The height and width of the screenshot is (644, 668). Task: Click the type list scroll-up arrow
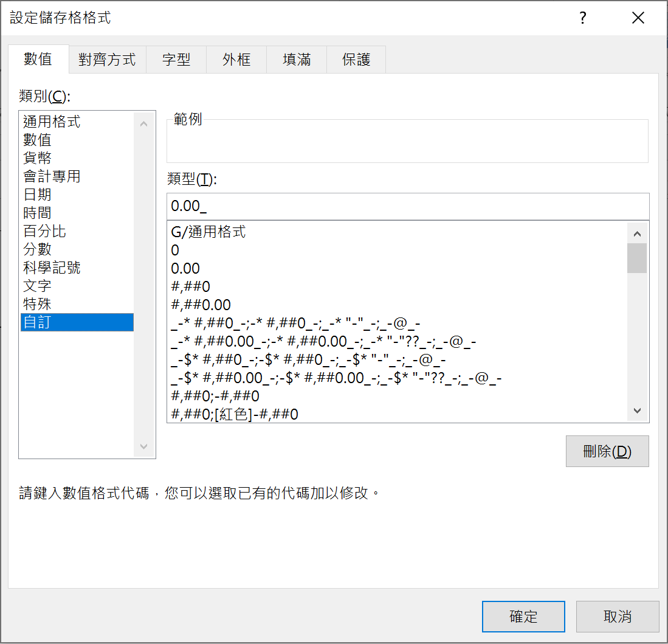[637, 234]
